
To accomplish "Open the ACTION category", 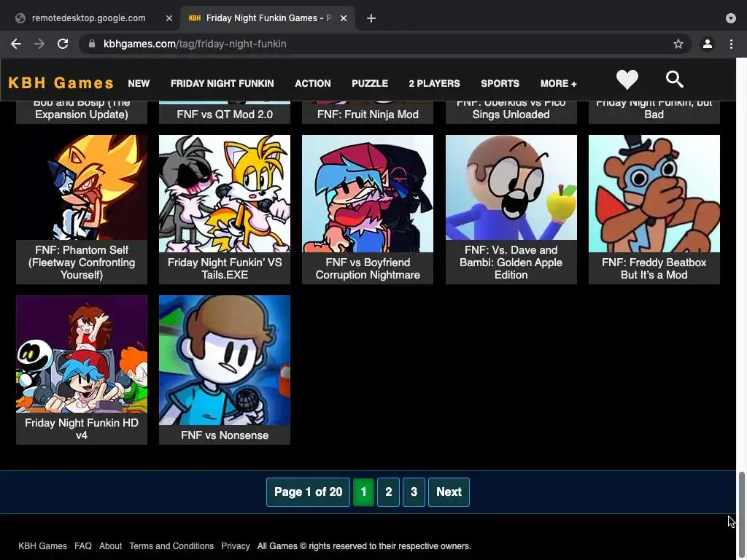I will coord(312,83).
